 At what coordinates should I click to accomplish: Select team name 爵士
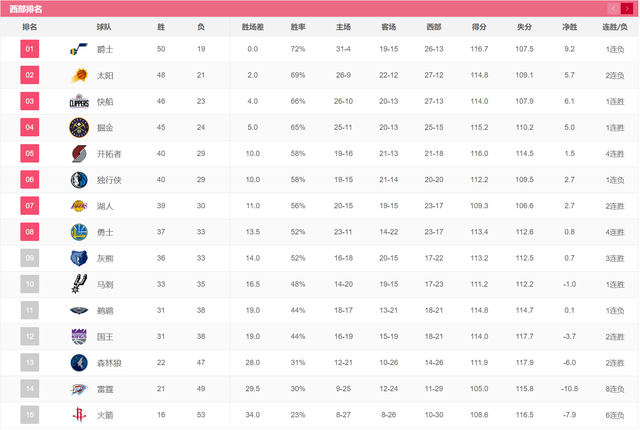click(x=105, y=49)
